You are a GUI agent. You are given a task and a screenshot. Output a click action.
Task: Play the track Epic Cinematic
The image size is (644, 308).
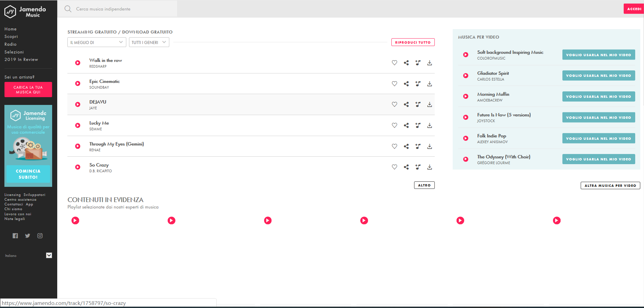coord(78,84)
